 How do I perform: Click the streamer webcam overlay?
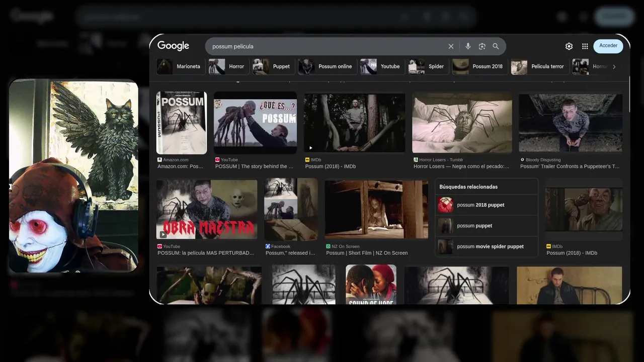click(73, 176)
